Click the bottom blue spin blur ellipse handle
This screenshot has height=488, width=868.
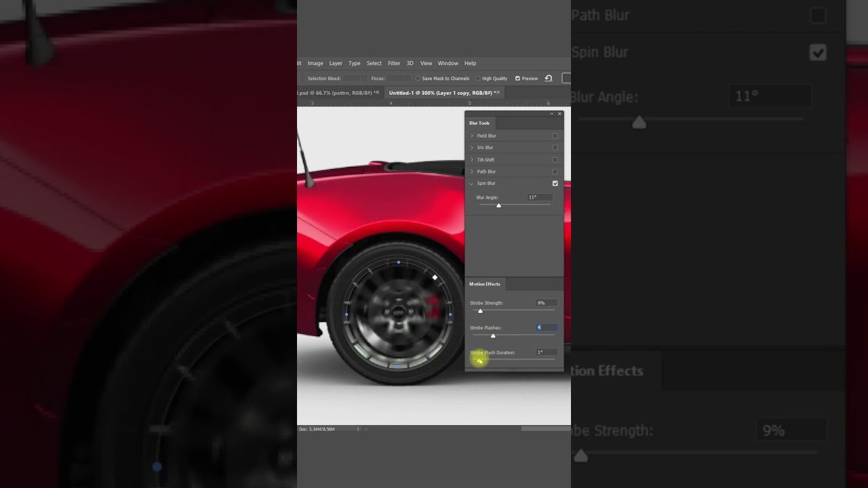[x=399, y=367]
